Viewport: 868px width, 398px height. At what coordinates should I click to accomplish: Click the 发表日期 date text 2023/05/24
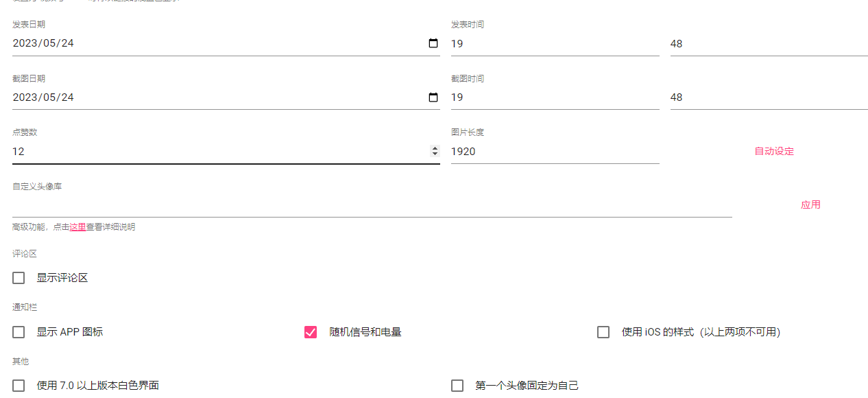(x=43, y=43)
